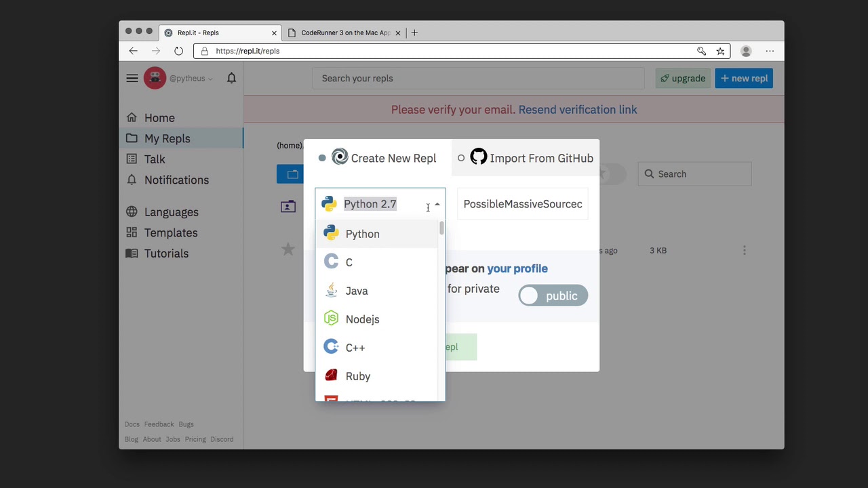The width and height of the screenshot is (868, 488).
Task: Choose Java from language list
Action: tap(377, 291)
